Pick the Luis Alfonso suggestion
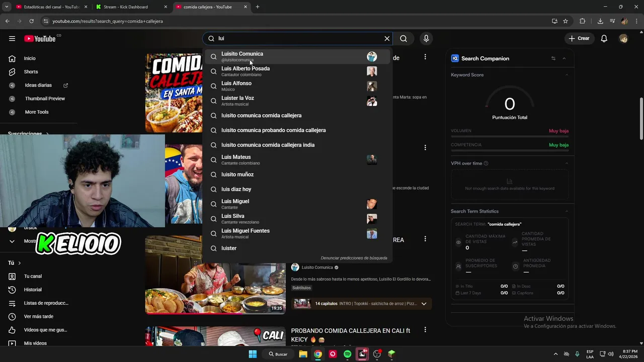Viewport: 644px width, 362px height. click(297, 86)
